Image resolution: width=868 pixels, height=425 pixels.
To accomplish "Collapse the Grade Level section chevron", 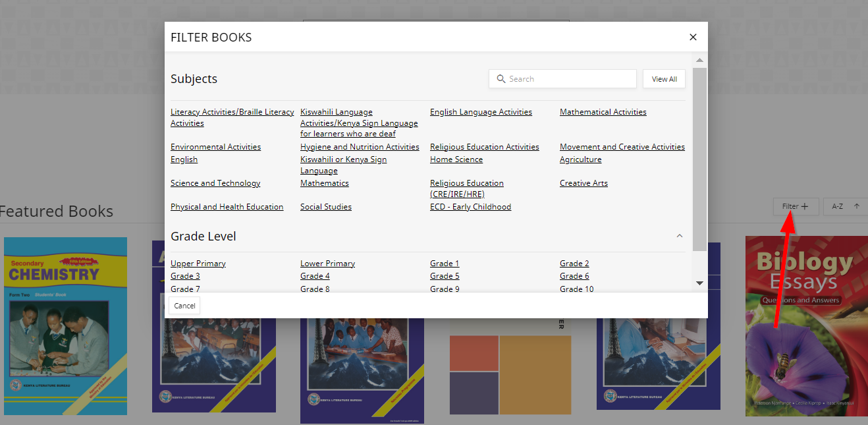I will (x=680, y=236).
